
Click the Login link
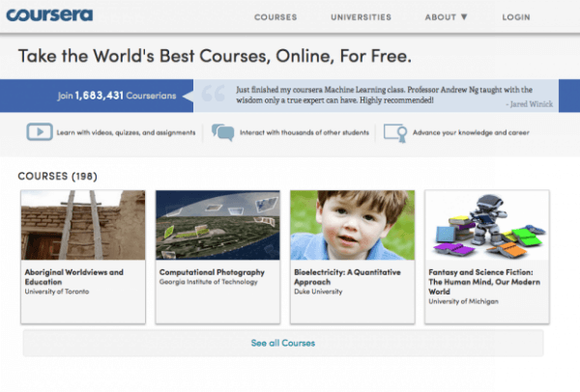[516, 17]
